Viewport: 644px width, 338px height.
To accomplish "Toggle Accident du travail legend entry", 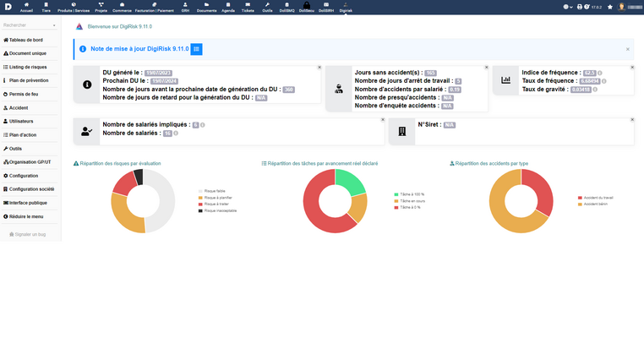I will 595,198.
